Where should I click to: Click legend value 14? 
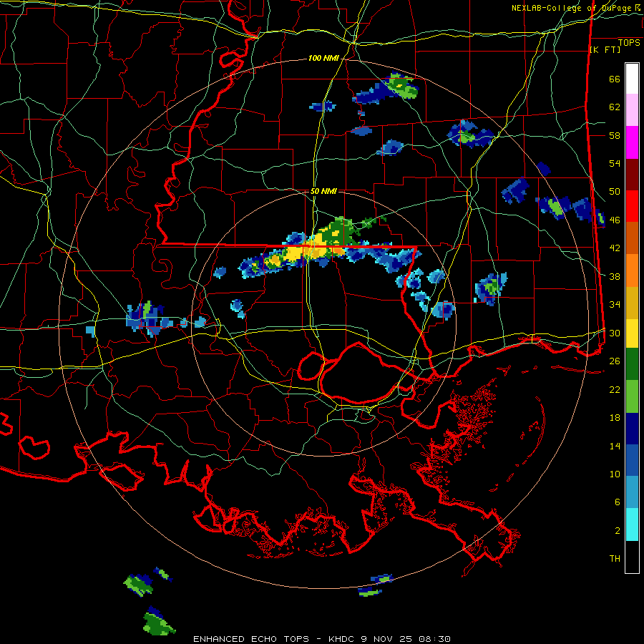point(615,446)
